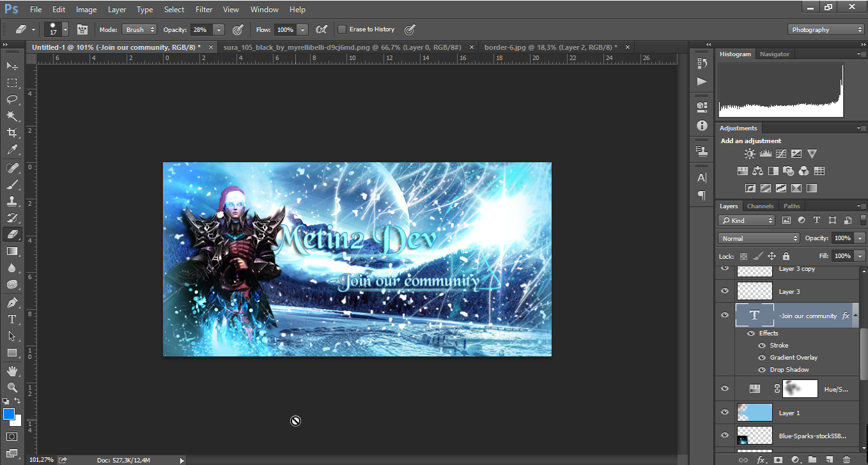Select the Horizontal Type tool

12,319
